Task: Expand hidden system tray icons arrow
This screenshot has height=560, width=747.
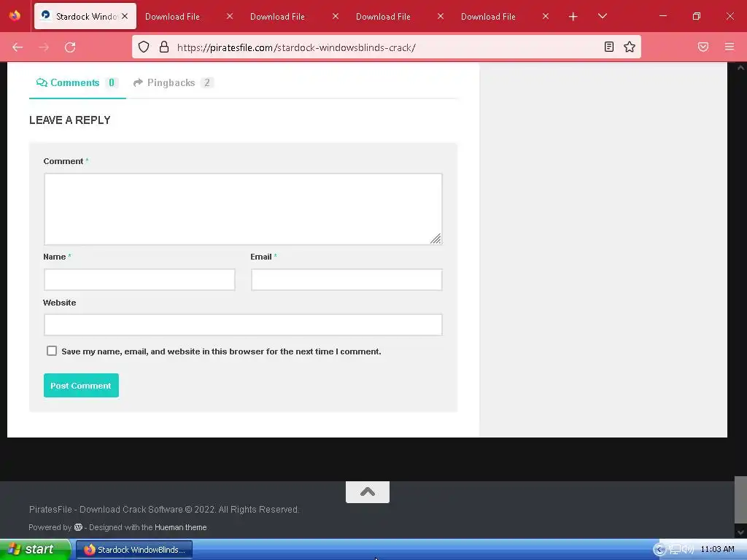Action: coord(659,550)
